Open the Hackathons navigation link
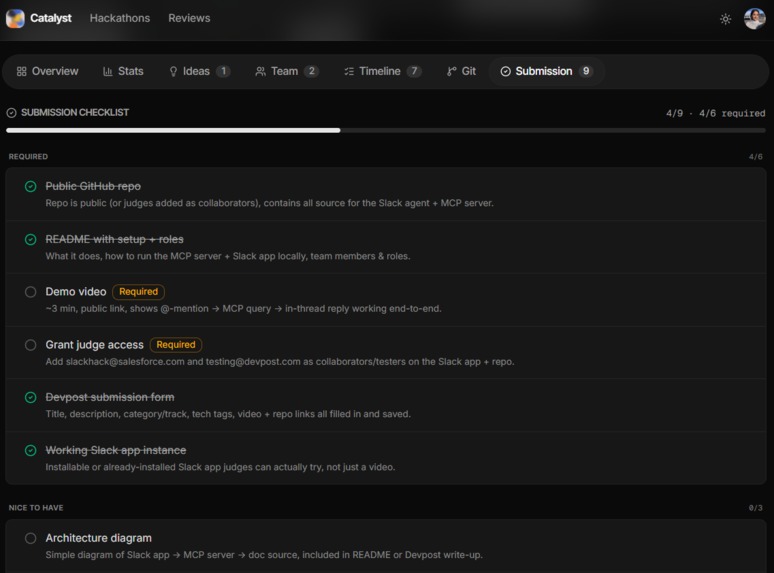This screenshot has height=573, width=774. pyautogui.click(x=119, y=18)
